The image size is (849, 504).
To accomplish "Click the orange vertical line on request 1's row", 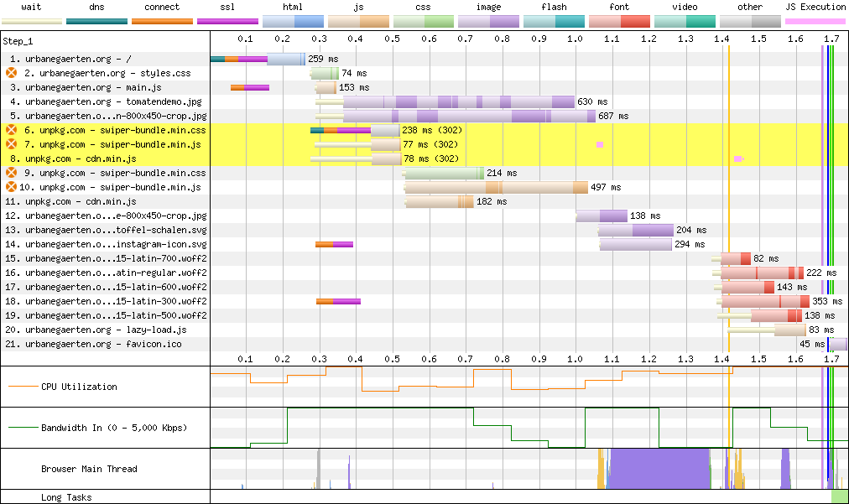I will coord(729,59).
